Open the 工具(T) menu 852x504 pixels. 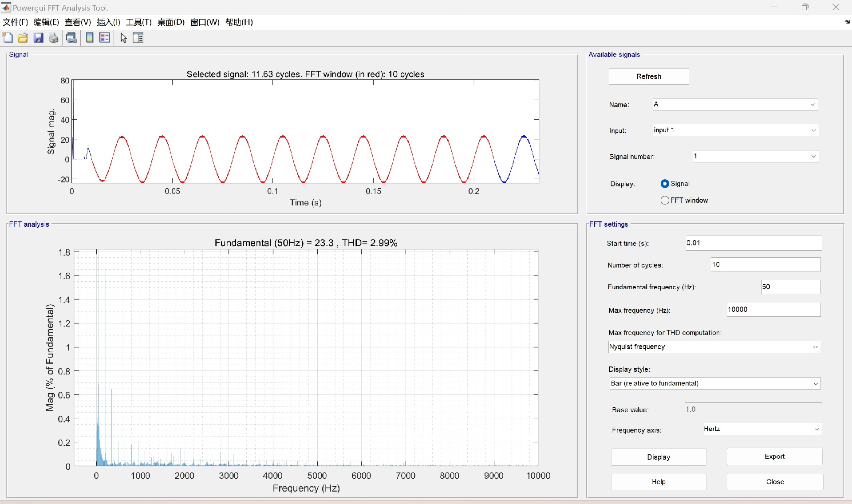coord(138,22)
